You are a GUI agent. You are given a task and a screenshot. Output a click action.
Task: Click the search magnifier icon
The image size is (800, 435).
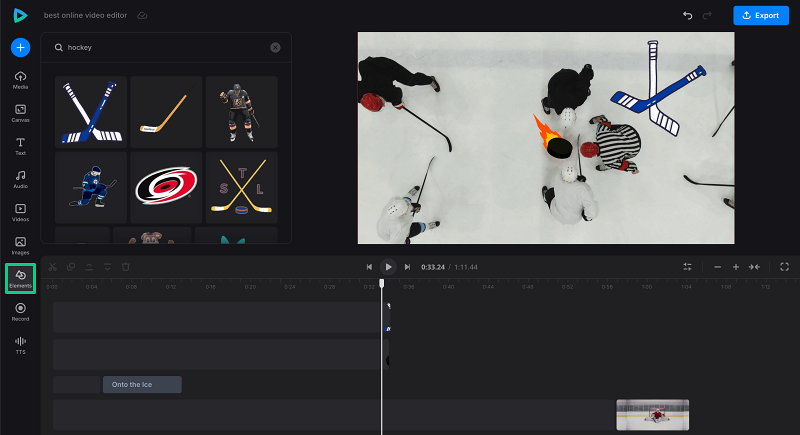coord(59,47)
